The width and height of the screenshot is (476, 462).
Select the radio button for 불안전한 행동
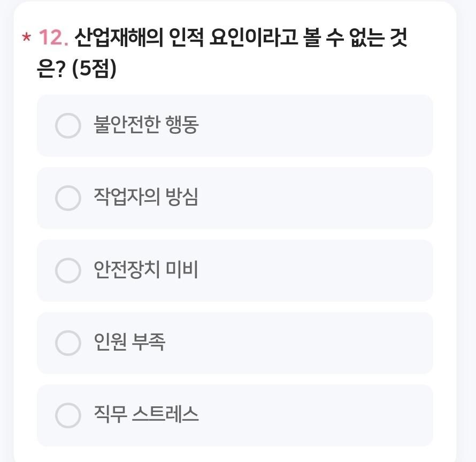68,126
